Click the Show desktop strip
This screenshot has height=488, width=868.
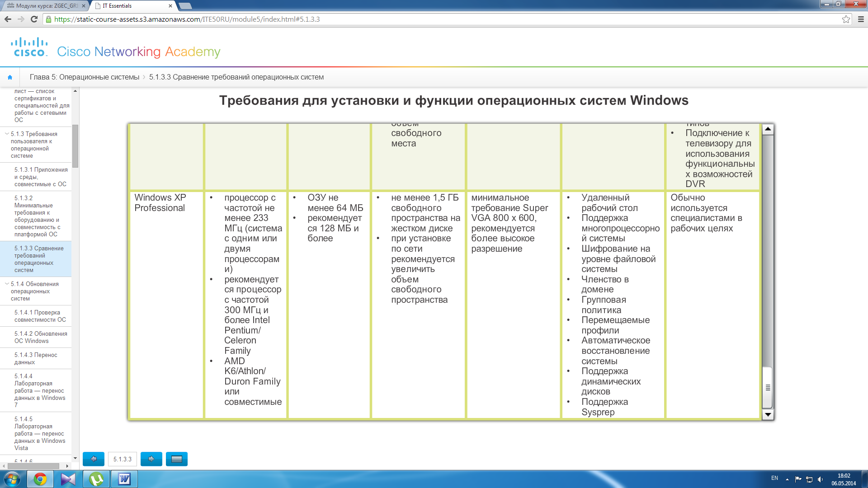coord(865,479)
